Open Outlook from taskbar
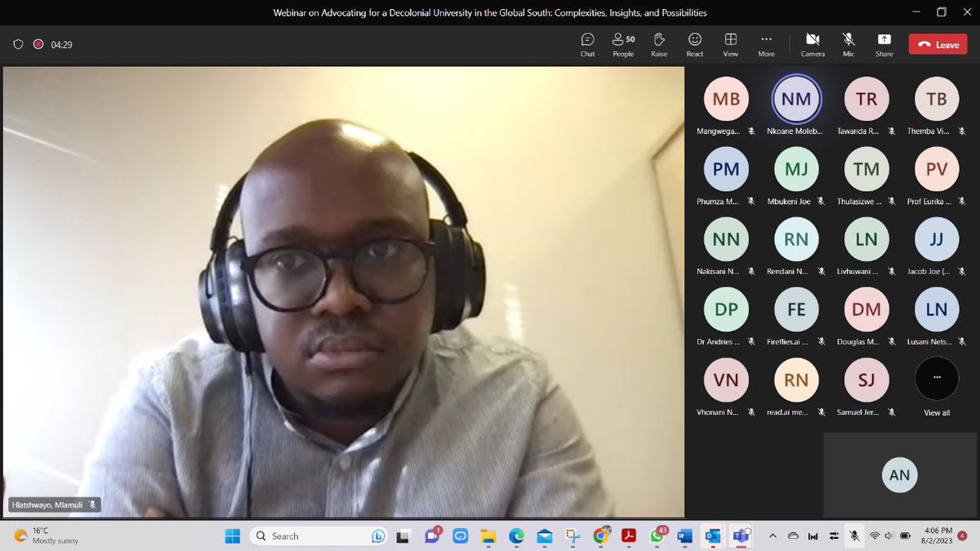The height and width of the screenshot is (551, 980). 712,535
